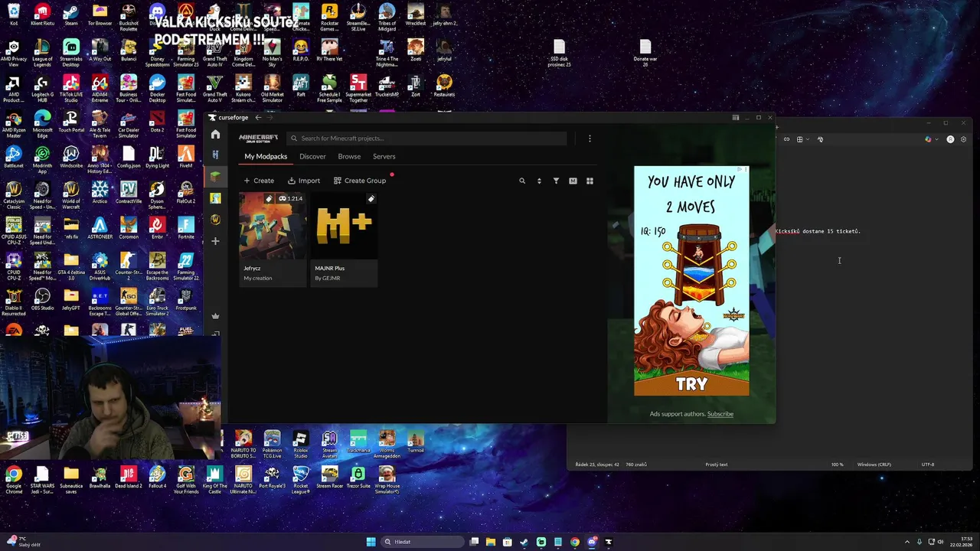This screenshot has width=980, height=551.
Task: Open the taskbar clock and date
Action: click(x=961, y=542)
